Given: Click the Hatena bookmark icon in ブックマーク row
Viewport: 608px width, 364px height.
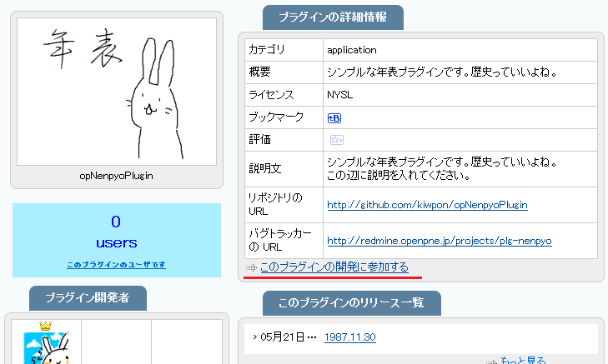Looking at the screenshot, I should click(334, 118).
